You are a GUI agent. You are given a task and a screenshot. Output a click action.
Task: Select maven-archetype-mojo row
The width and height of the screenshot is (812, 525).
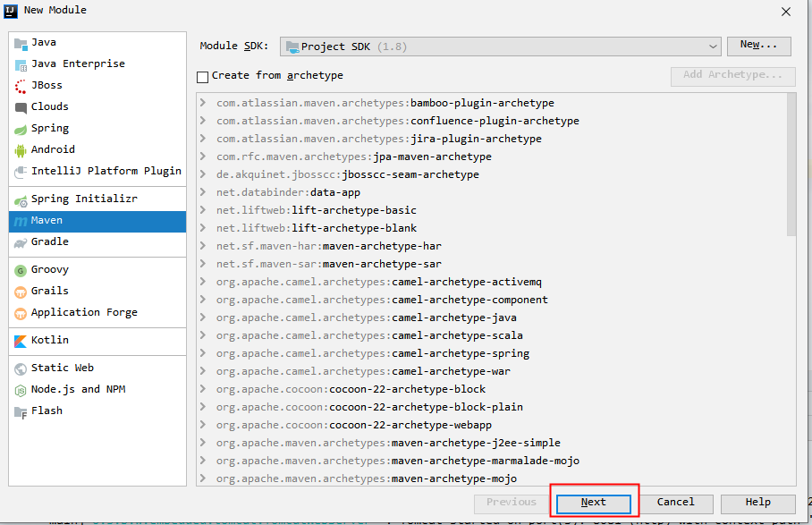point(492,478)
